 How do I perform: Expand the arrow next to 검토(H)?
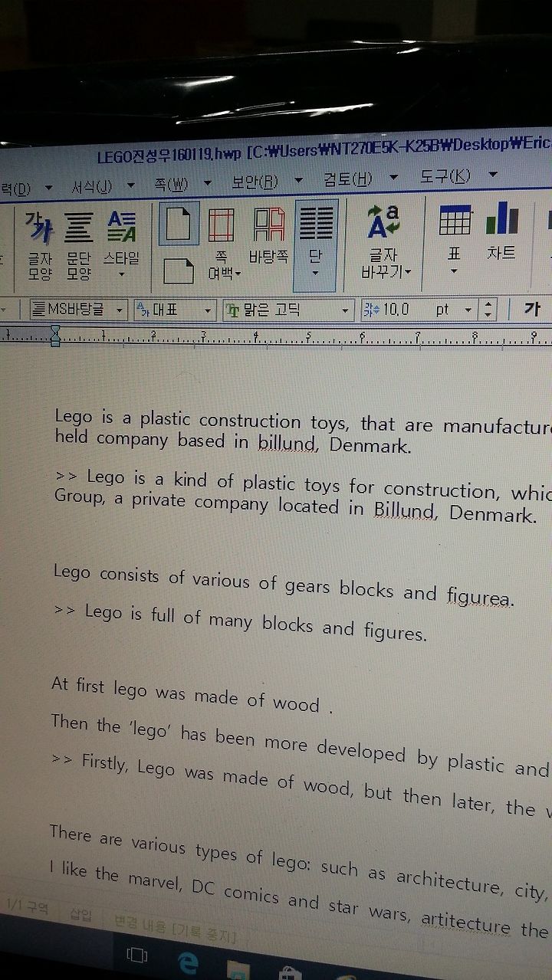[393, 178]
